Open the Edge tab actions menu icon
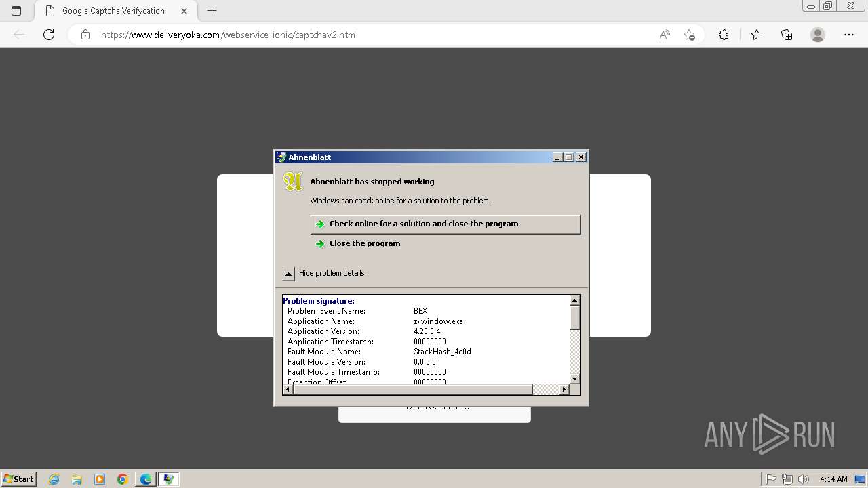This screenshot has width=868, height=488. pos(16,11)
